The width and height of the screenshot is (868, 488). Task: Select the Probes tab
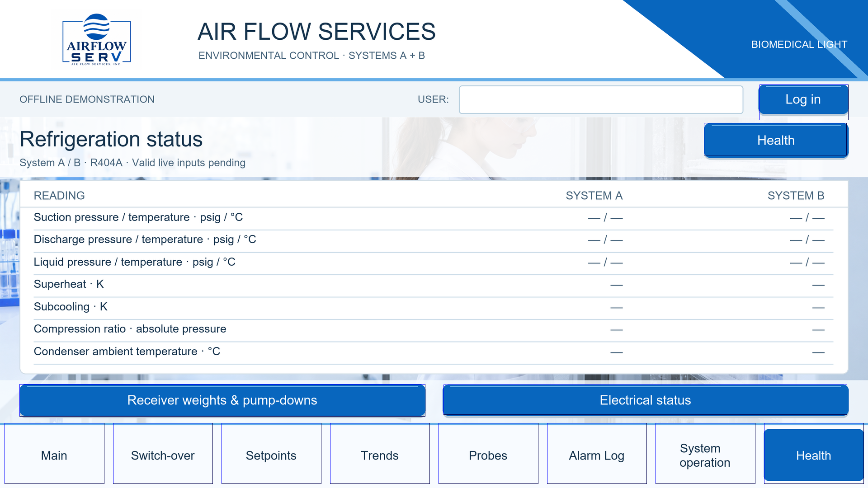click(488, 454)
